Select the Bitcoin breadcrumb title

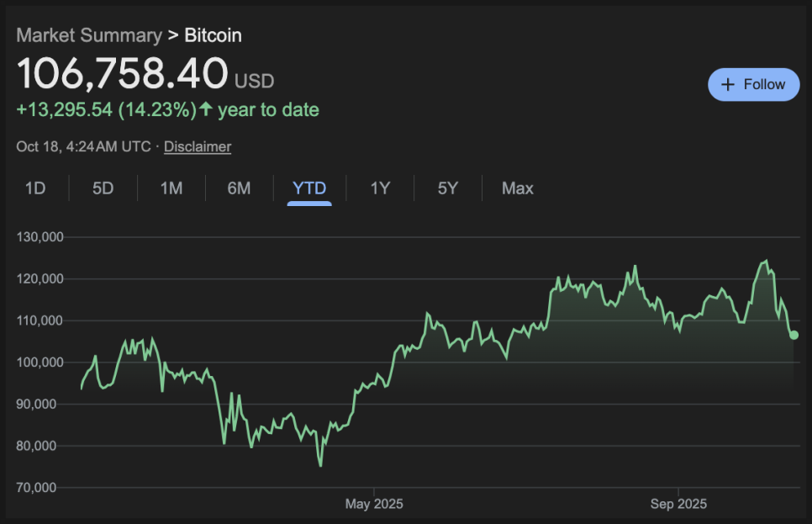point(213,35)
